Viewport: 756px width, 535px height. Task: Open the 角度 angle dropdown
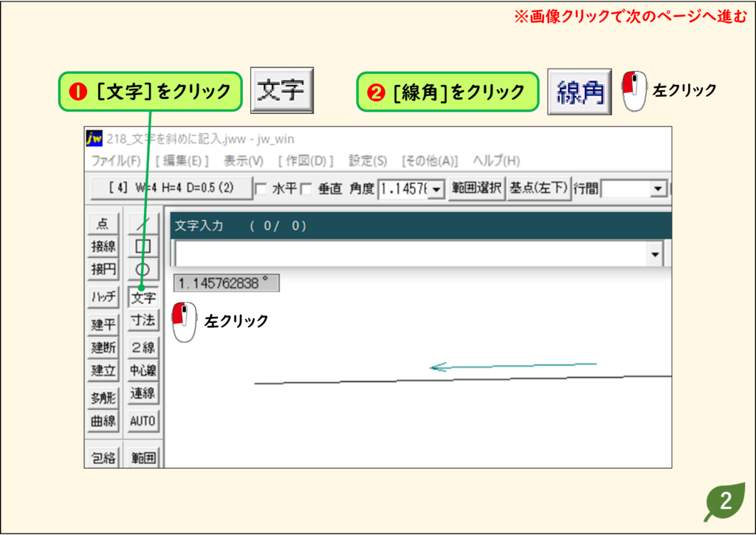pyautogui.click(x=436, y=189)
